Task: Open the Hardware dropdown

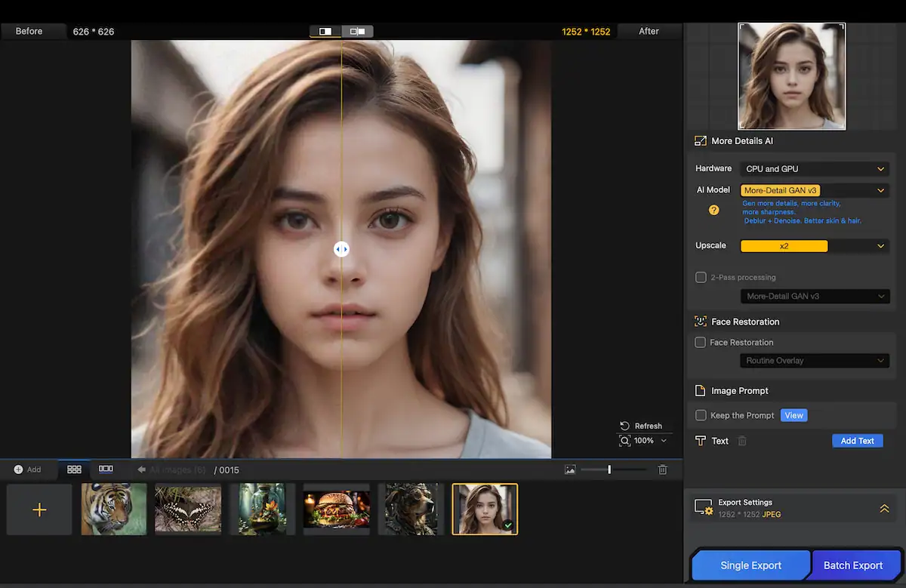Action: pos(815,168)
